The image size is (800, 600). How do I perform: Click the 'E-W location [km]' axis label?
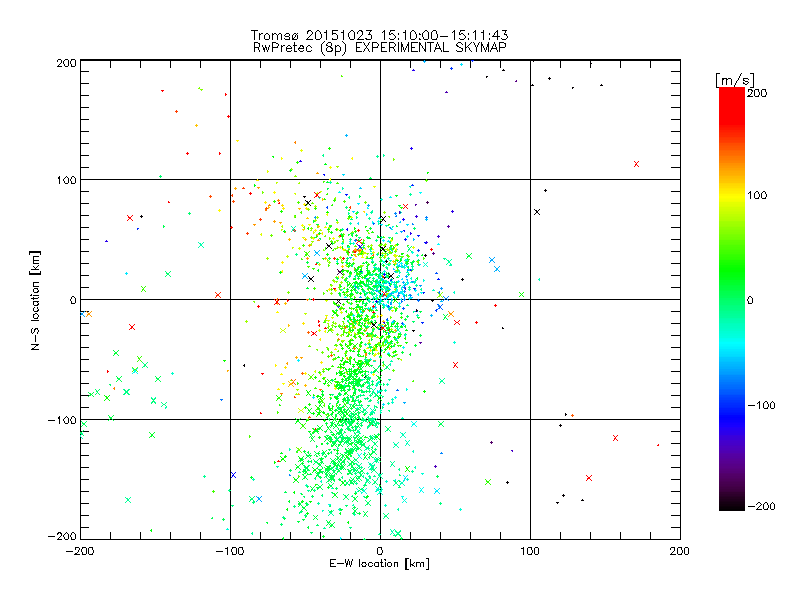379,564
